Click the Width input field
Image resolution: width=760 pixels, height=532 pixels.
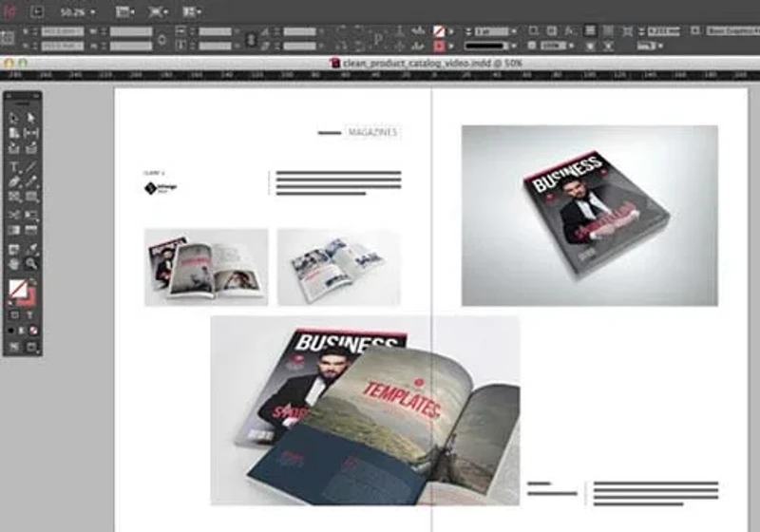click(131, 31)
